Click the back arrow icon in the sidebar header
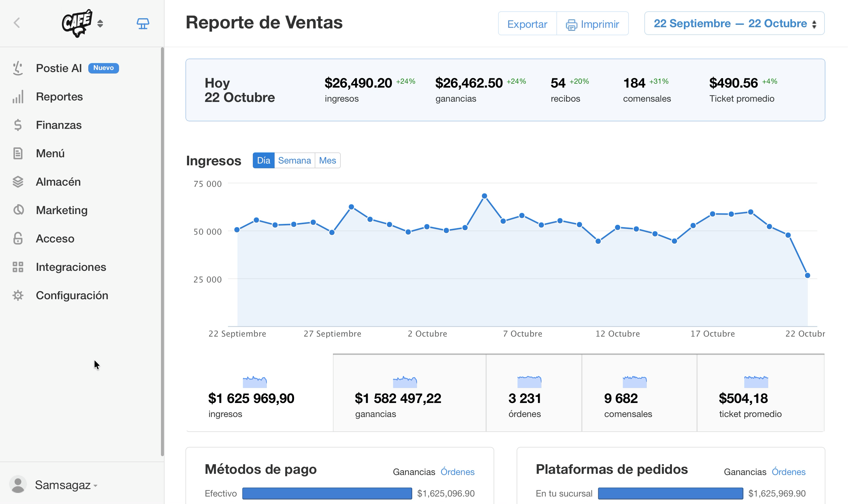The image size is (852, 504). (17, 23)
